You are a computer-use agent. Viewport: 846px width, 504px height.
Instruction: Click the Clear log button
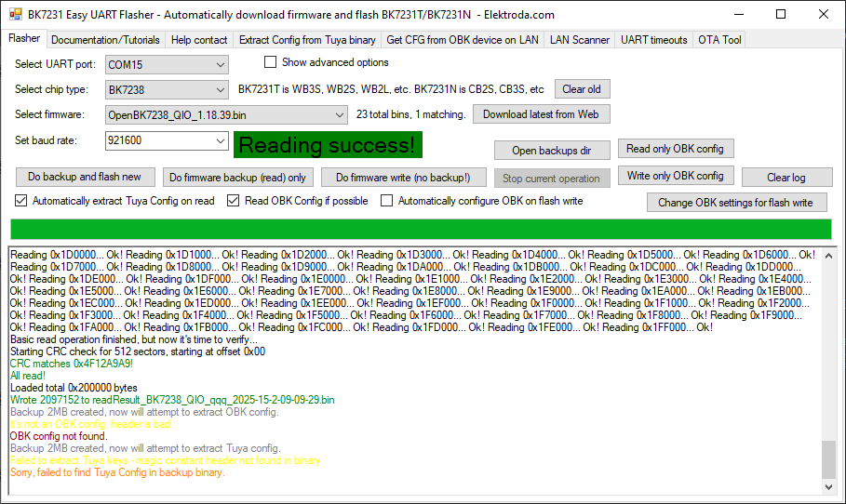point(786,178)
